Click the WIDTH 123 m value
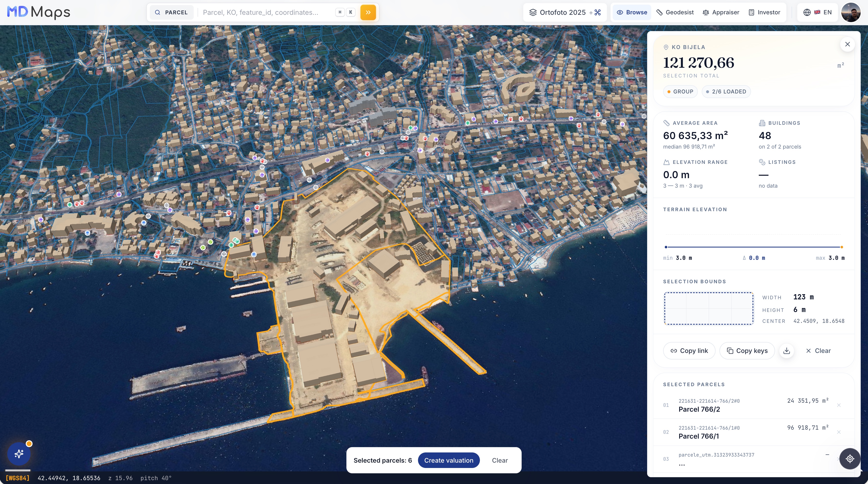Screen dimensions: 868x484 (x=803, y=297)
